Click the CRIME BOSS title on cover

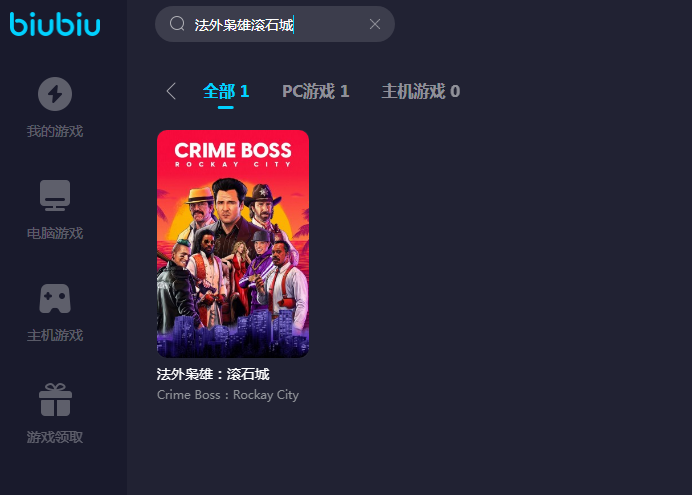click(x=233, y=150)
